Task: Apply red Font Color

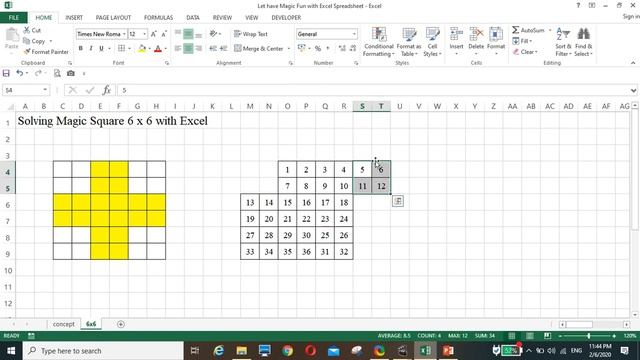Action: [x=158, y=49]
